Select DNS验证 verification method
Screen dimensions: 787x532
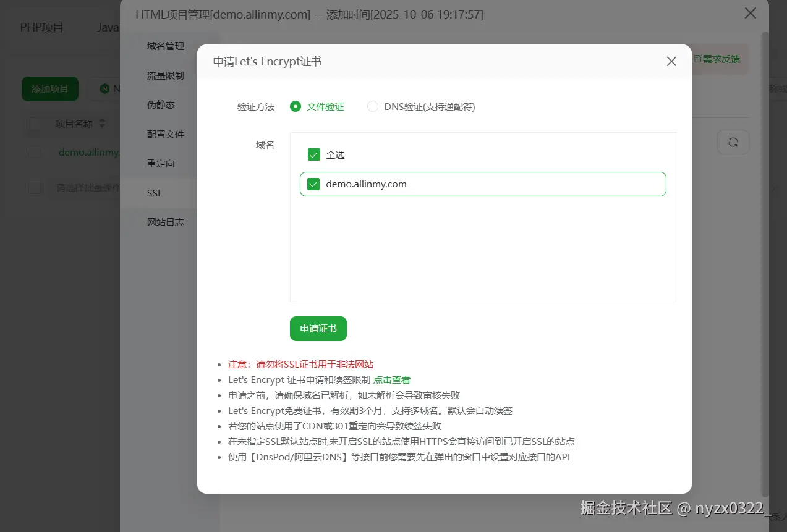(x=373, y=106)
